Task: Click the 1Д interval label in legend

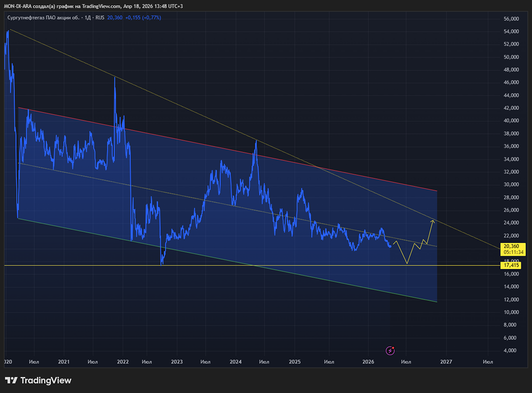Action: 88,18
